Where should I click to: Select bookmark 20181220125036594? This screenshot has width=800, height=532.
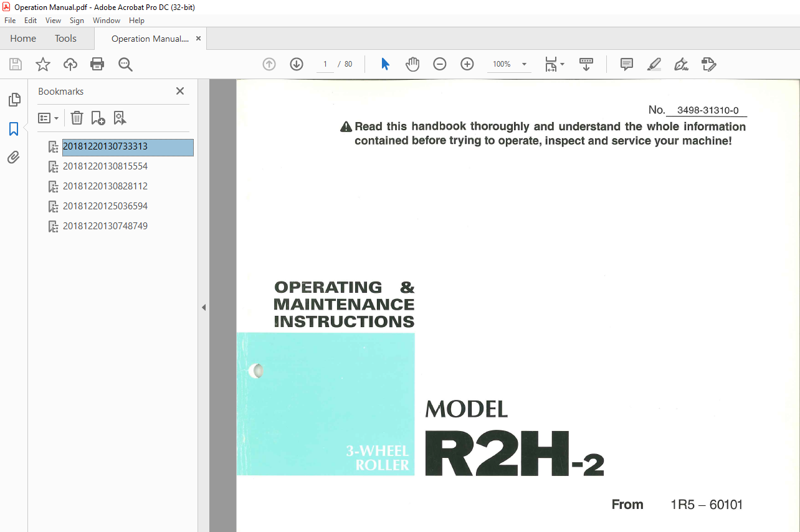pos(105,206)
